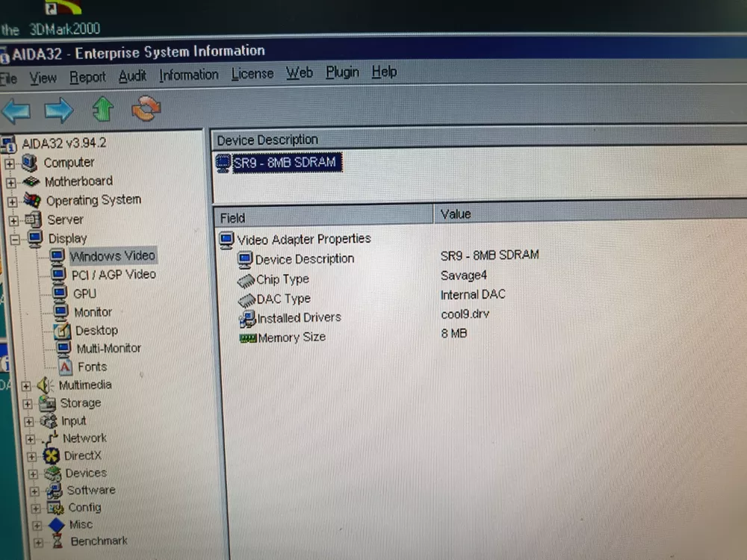Select the Windows Video monitor icon
The image size is (747, 560).
coord(59,255)
